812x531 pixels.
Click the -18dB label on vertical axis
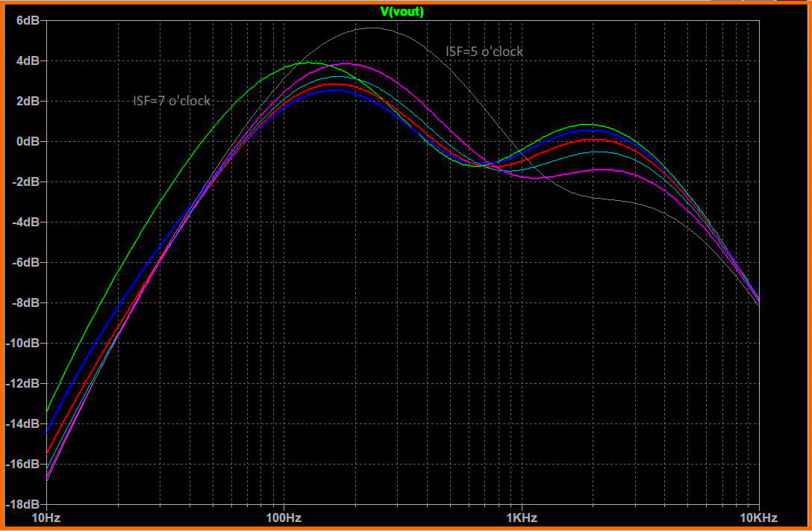(x=25, y=504)
